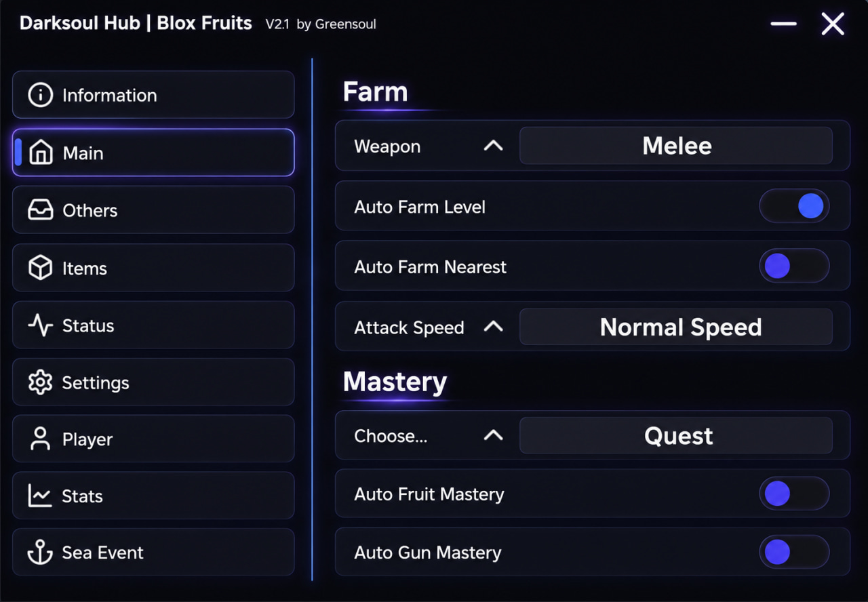Open the Sea Event tab label
This screenshot has height=602, width=868.
(x=103, y=553)
